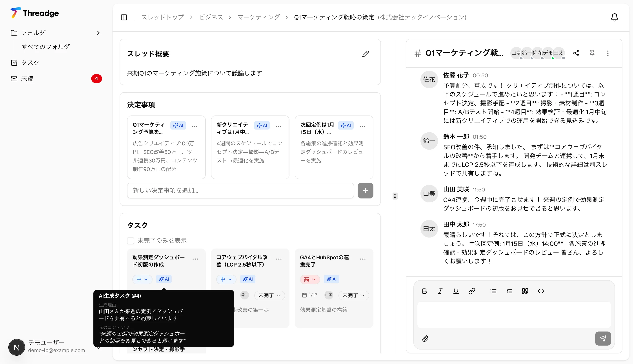Open マーケティング from the breadcrumb
The image size is (633, 364).
tap(258, 17)
